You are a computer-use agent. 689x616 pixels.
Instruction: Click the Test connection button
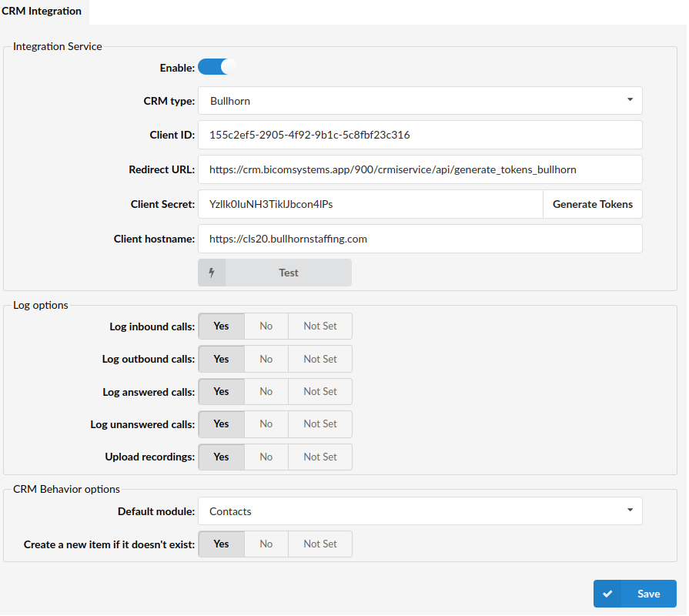(x=275, y=273)
